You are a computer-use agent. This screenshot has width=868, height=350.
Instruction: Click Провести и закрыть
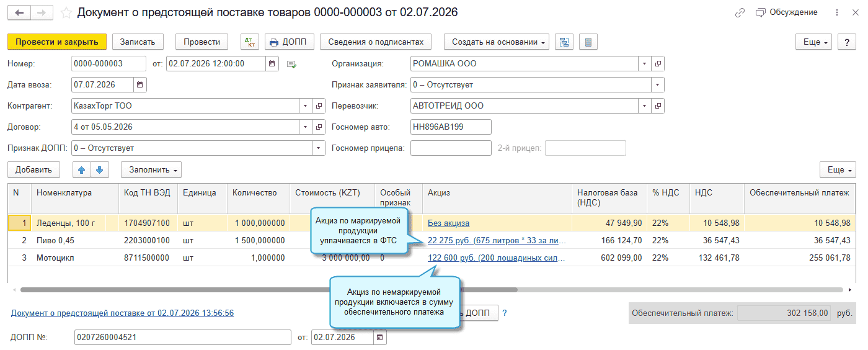point(57,42)
